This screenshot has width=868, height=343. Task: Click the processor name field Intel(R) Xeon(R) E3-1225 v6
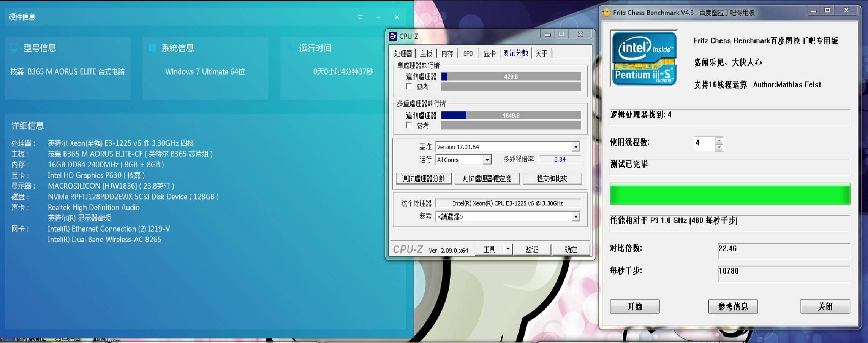pyautogui.click(x=508, y=203)
